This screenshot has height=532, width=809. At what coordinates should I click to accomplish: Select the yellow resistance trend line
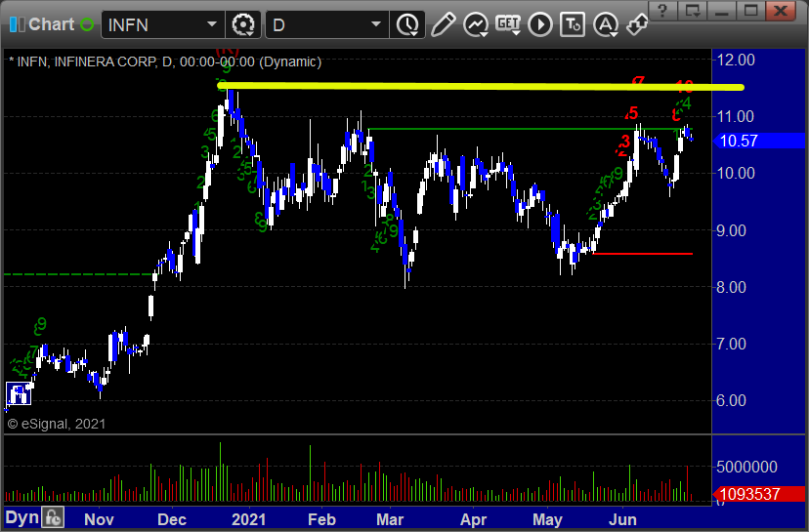point(481,86)
